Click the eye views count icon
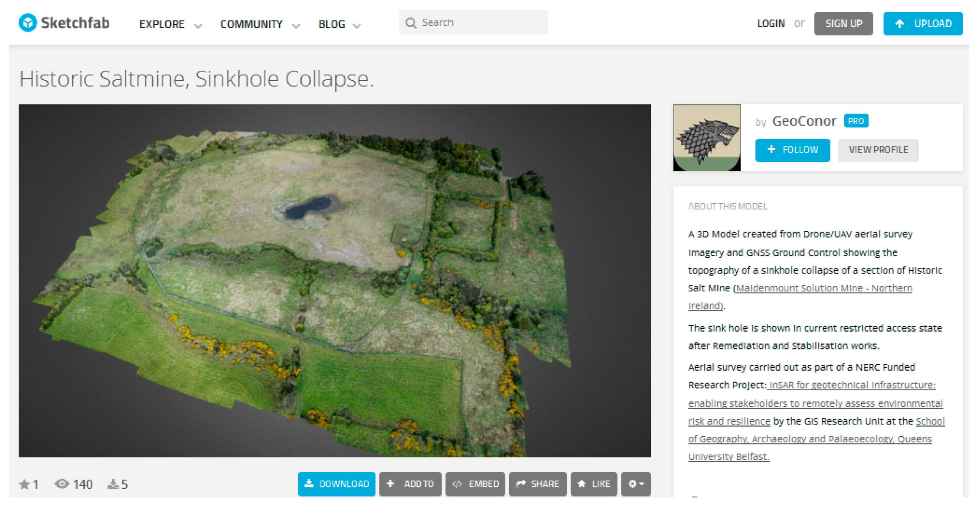This screenshot has width=980, height=510. point(62,484)
